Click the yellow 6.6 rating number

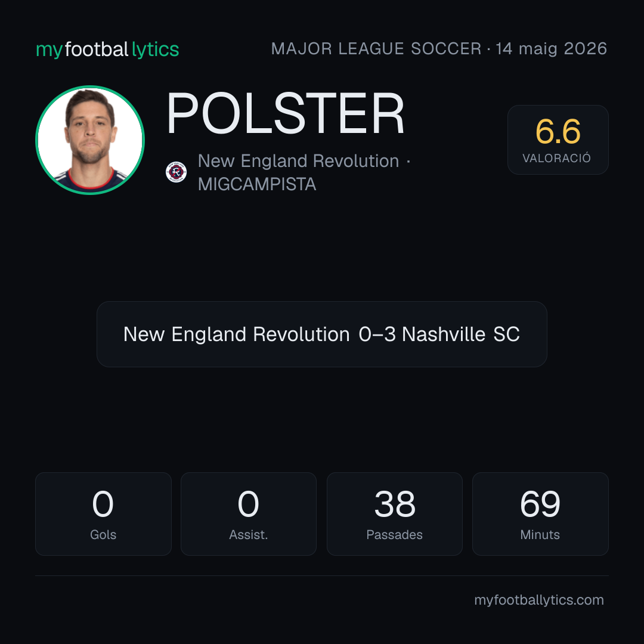(x=558, y=131)
